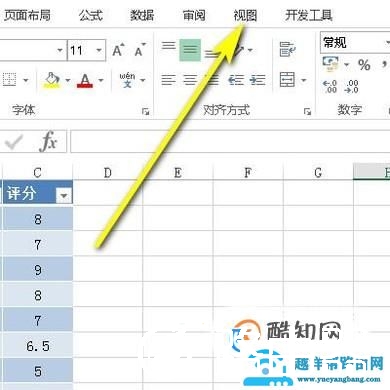Select column header G
Screen dimensions: 390x390
[x=318, y=172]
